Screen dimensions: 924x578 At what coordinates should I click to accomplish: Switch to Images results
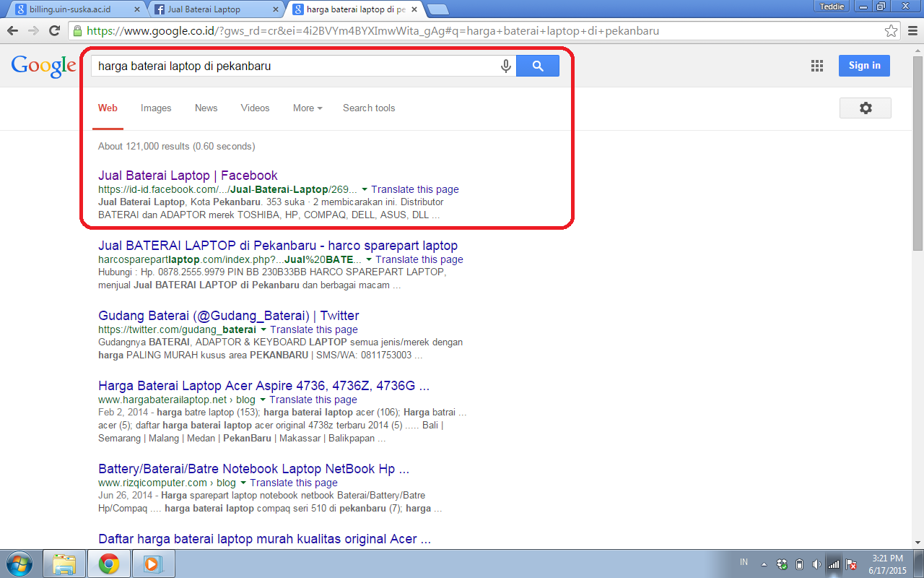click(x=156, y=108)
